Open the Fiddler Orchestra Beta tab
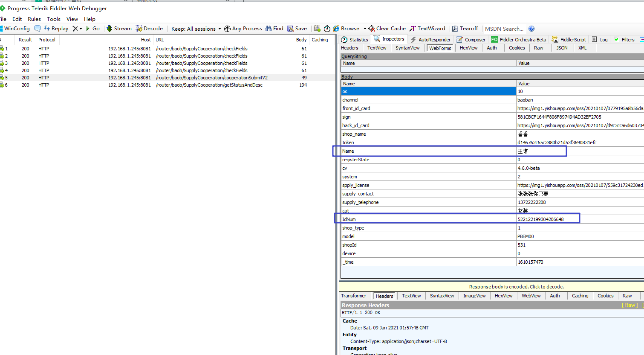 (518, 39)
